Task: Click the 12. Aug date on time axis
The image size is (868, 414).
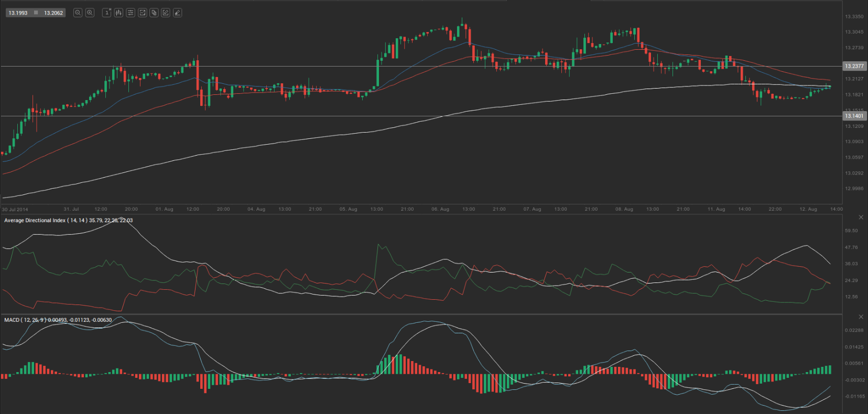Action: (x=808, y=209)
